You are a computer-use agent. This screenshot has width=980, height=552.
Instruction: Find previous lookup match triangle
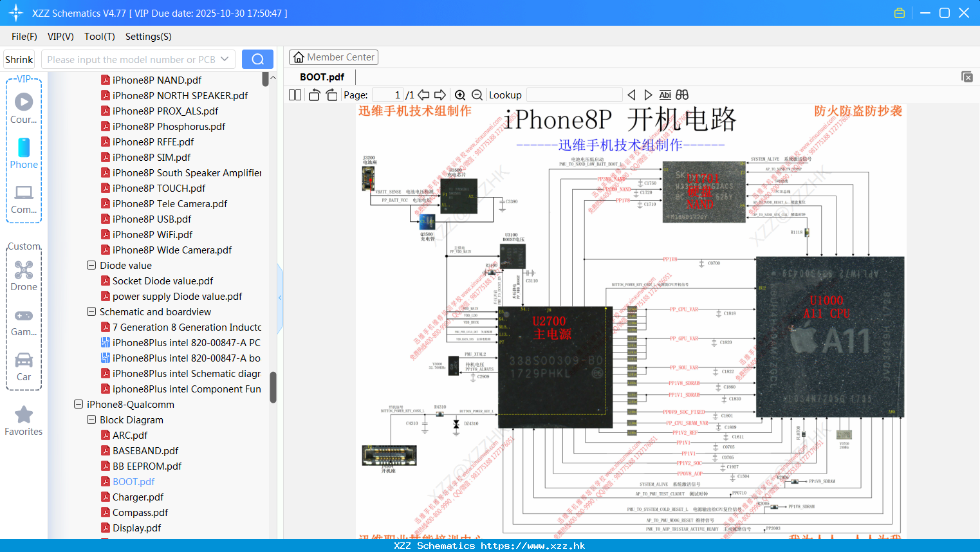click(631, 95)
